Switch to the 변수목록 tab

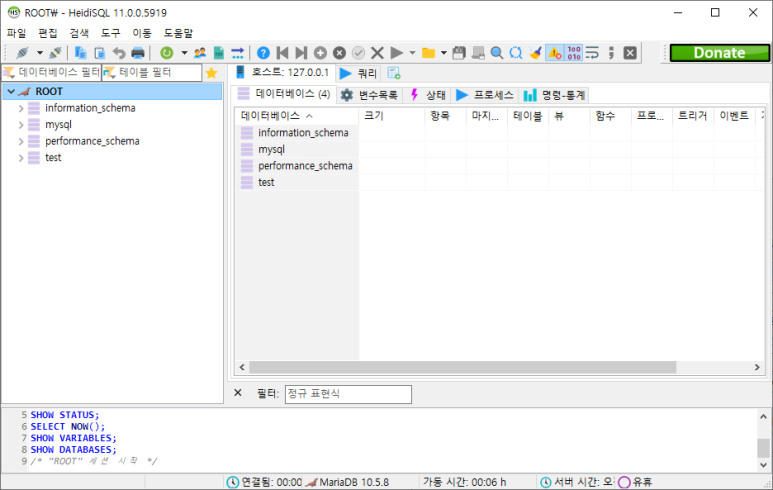[x=370, y=95]
